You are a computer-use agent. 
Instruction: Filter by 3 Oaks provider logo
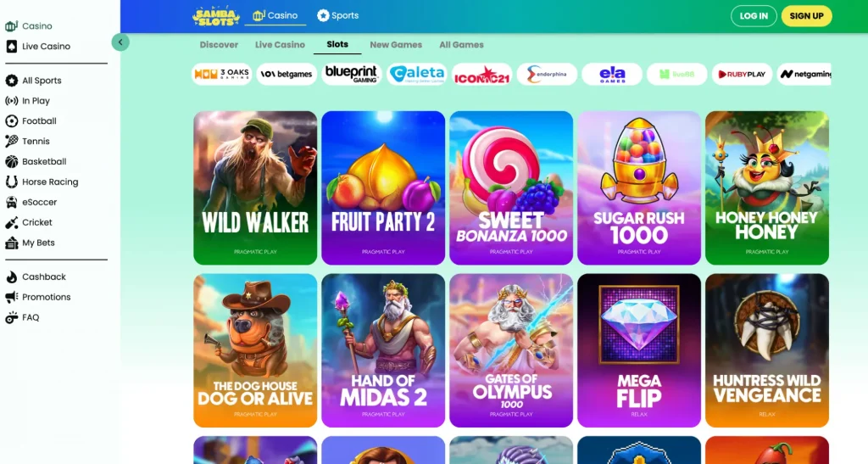pyautogui.click(x=222, y=74)
